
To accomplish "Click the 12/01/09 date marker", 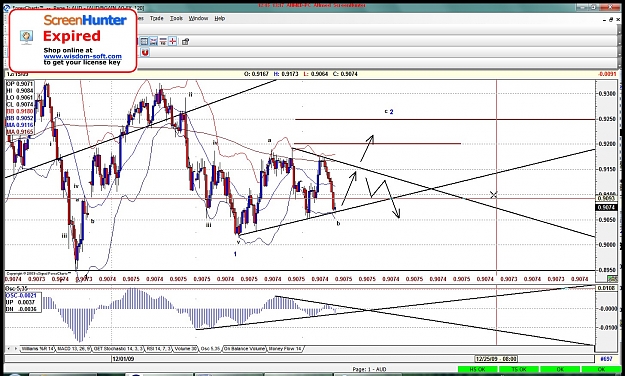I will tap(123, 359).
